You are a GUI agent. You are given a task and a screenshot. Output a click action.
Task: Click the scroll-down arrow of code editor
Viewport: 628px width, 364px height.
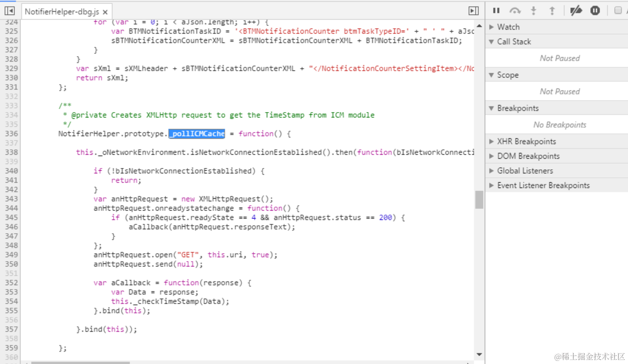pyautogui.click(x=479, y=354)
